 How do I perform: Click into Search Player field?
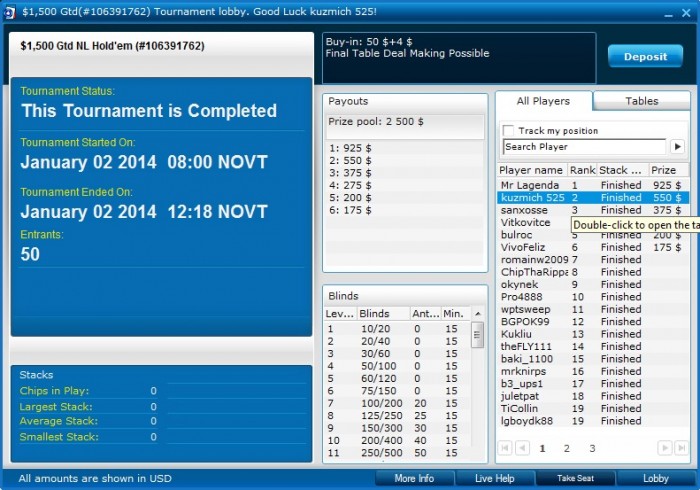(x=584, y=146)
